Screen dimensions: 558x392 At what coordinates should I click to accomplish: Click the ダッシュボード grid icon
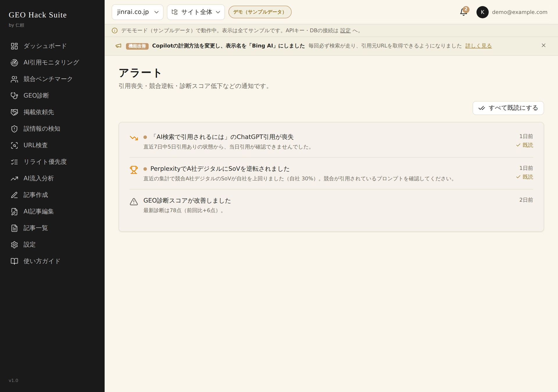(14, 46)
